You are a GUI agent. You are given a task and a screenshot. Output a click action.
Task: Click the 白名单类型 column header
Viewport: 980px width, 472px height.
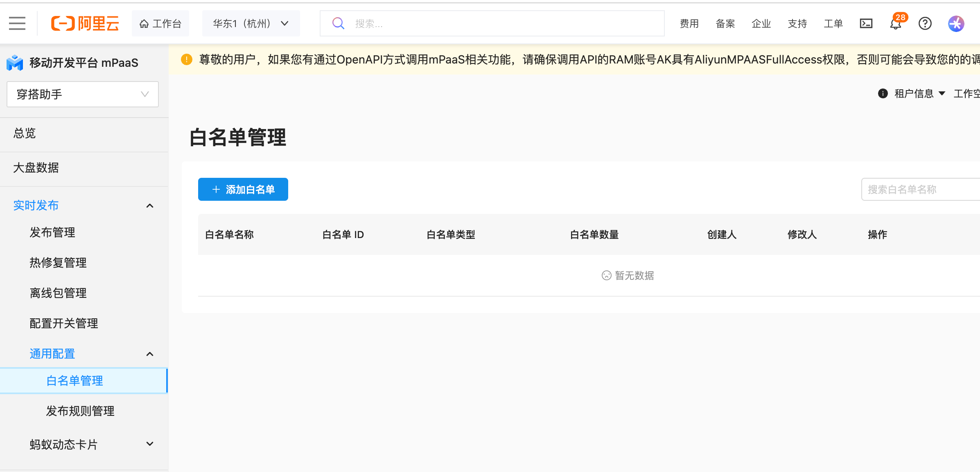(x=451, y=234)
